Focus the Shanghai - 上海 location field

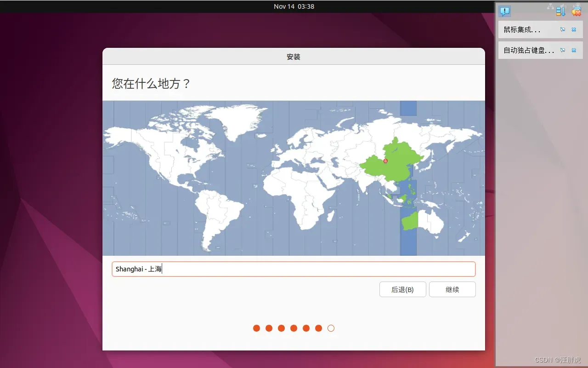[x=294, y=269]
